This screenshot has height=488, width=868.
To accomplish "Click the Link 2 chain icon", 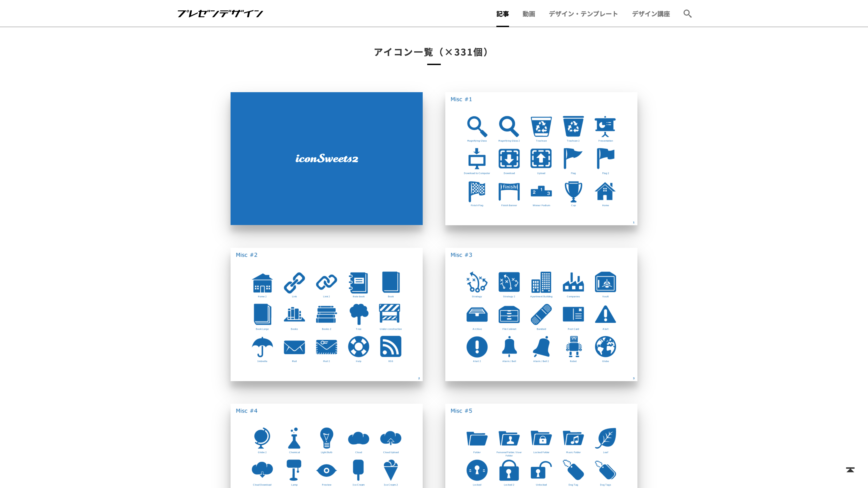I will pos(326,282).
